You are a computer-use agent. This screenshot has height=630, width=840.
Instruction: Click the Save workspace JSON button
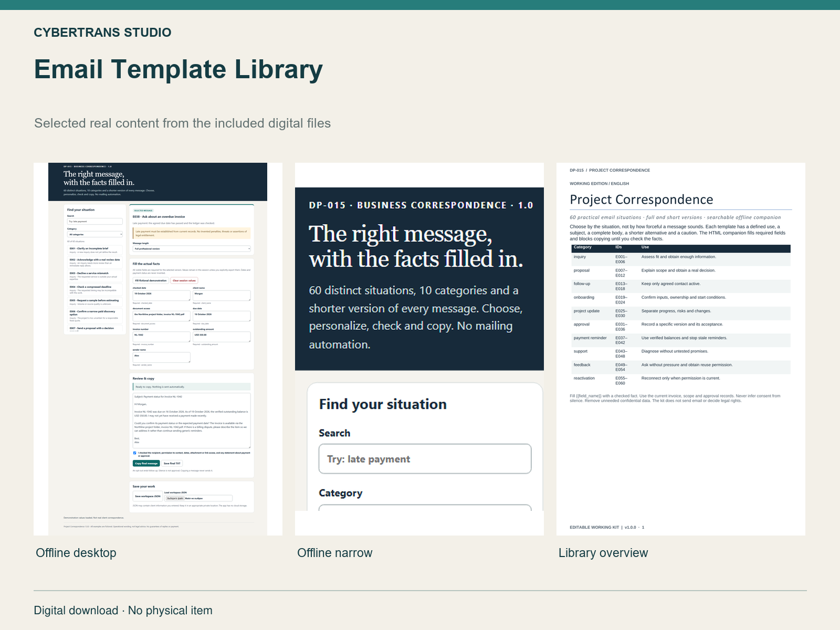point(148,496)
